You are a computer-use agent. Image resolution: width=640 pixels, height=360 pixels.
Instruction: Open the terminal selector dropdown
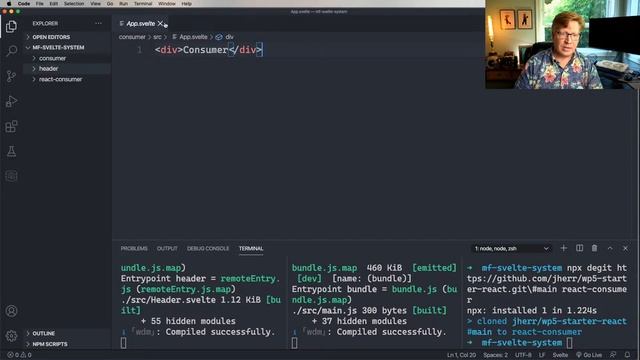[x=511, y=249]
